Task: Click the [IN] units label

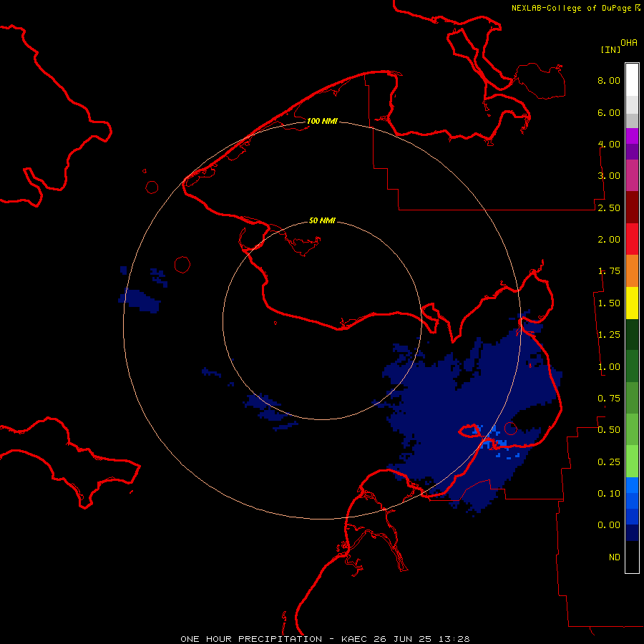Action: click(610, 49)
